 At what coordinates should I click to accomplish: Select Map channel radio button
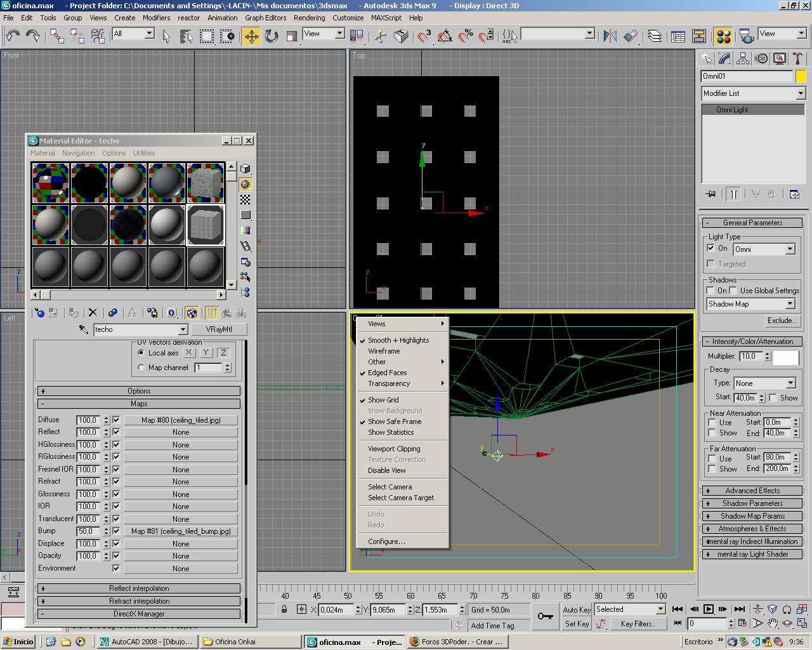click(141, 368)
